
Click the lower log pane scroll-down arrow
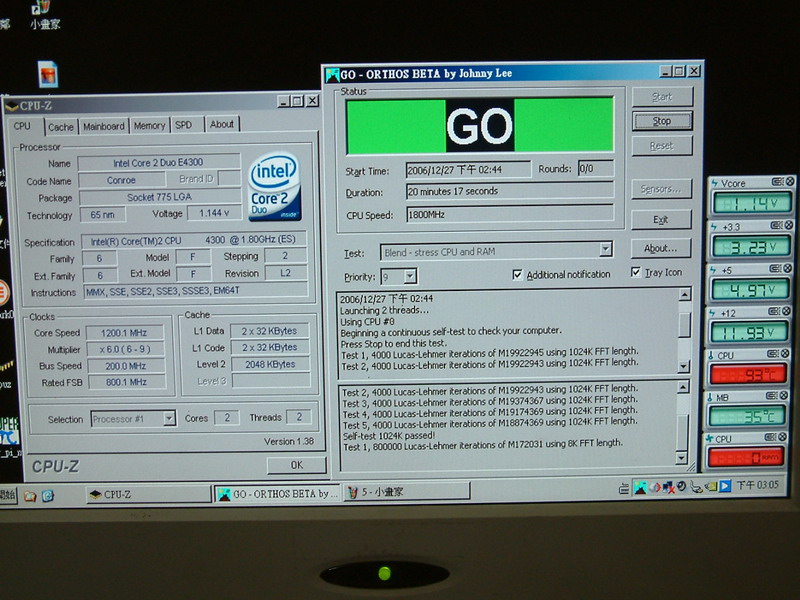point(682,458)
